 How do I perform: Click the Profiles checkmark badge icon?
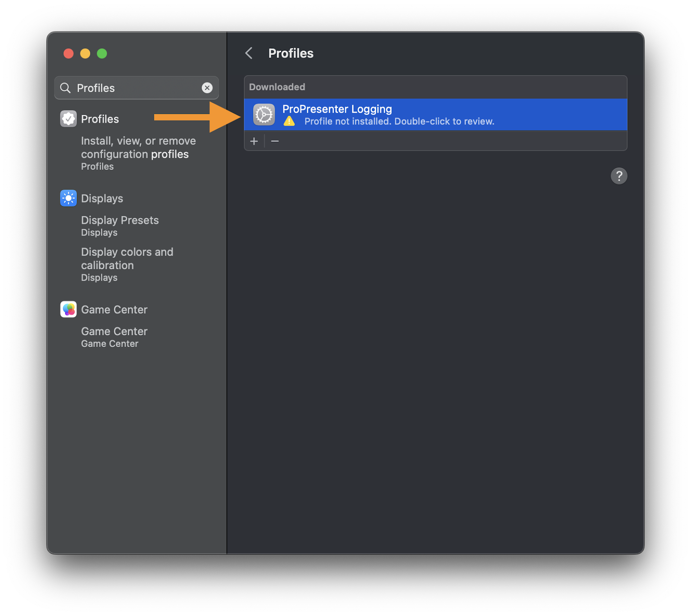coord(68,119)
